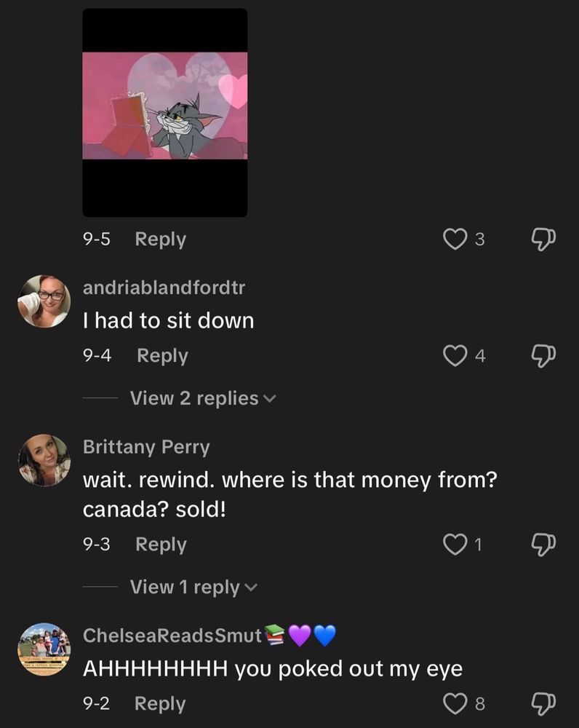Dislike andriablandfordtr's comment

tap(543, 356)
